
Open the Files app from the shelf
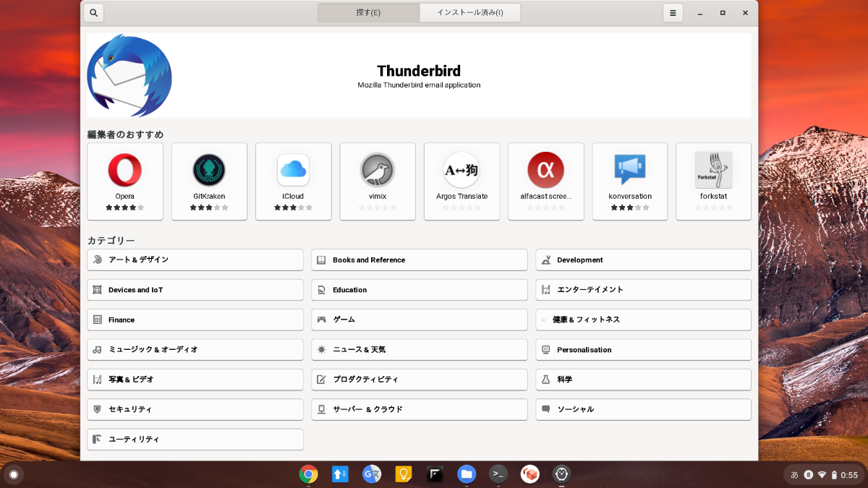pyautogui.click(x=467, y=474)
